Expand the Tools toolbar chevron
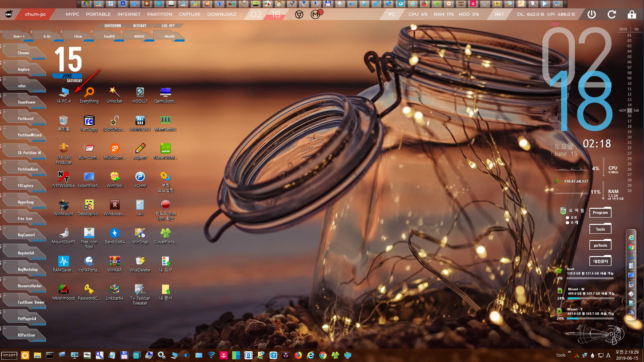 point(569,352)
